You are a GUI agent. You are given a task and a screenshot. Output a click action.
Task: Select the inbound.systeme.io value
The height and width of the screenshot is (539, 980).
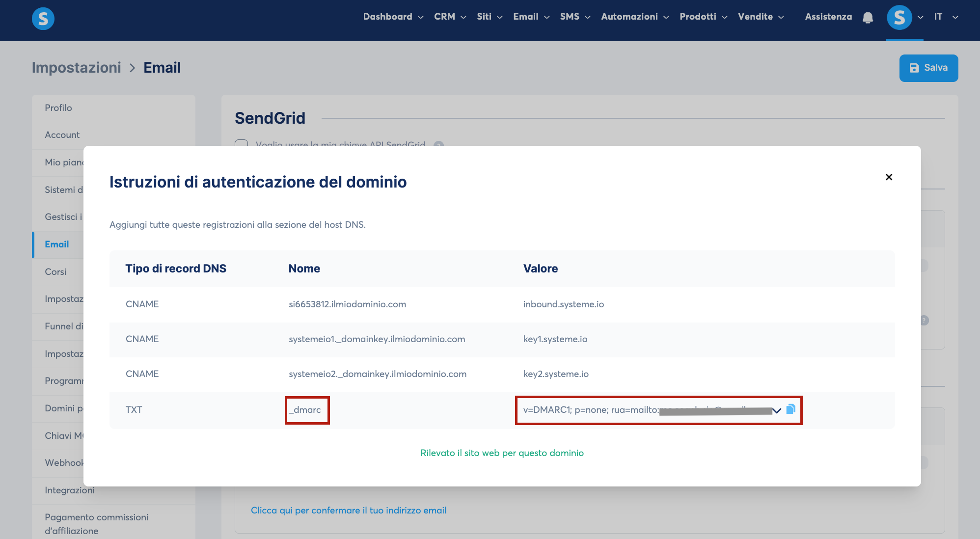pyautogui.click(x=563, y=304)
